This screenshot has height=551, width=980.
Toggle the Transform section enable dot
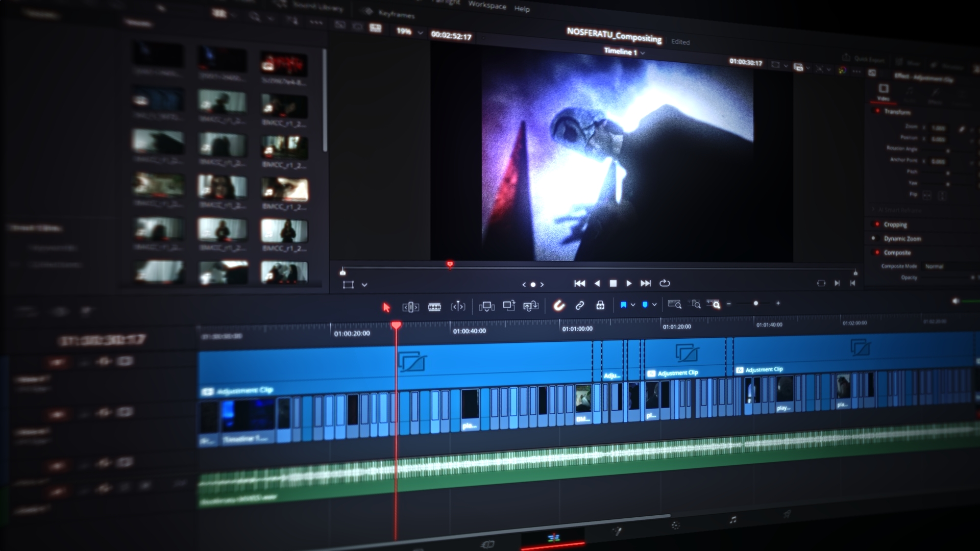(877, 111)
